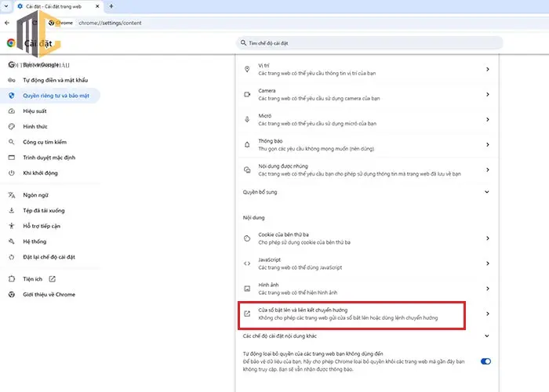Click the key icon for autofill passwords
Viewport: 549px width, 392px height.
click(12, 80)
